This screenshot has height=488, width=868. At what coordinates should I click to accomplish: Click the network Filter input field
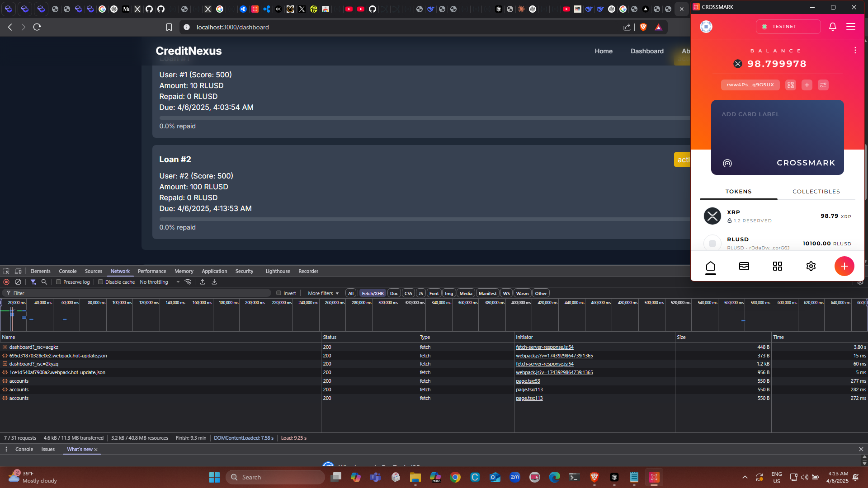(x=136, y=293)
